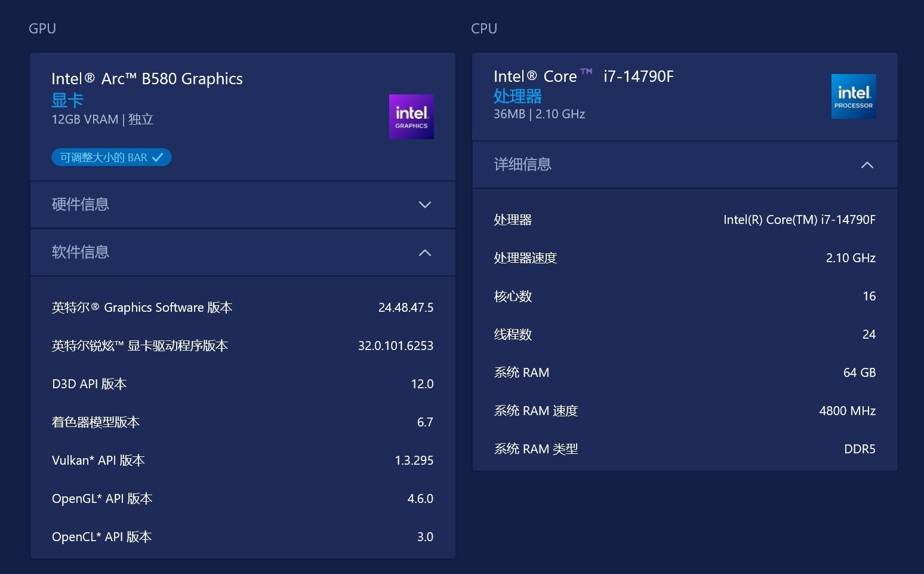The height and width of the screenshot is (574, 924).
Task: Click the 核心数 value 16
Action: [x=869, y=296]
